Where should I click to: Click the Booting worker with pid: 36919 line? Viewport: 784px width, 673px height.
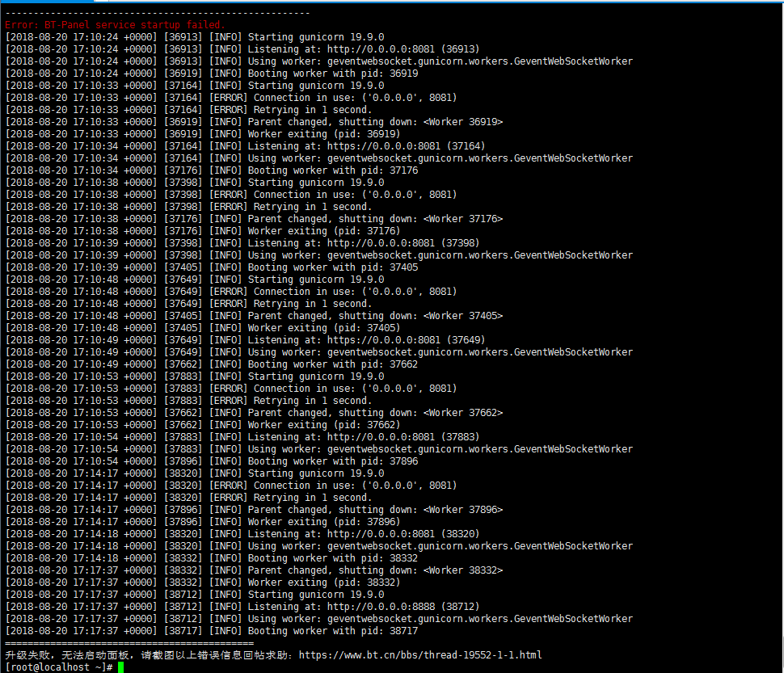click(212, 74)
